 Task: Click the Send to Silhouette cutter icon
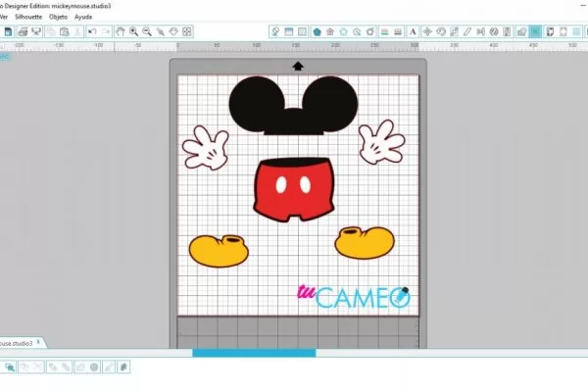[36, 32]
